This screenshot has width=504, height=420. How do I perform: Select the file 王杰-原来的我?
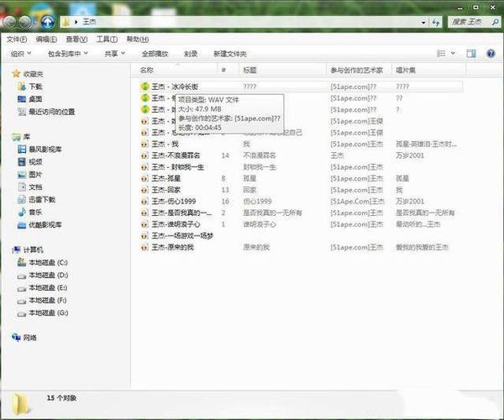click(172, 248)
